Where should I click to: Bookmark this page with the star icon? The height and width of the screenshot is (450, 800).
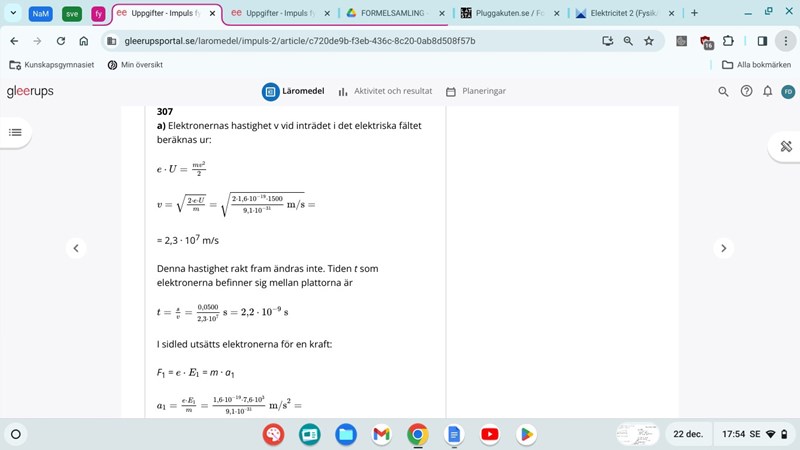[649, 41]
